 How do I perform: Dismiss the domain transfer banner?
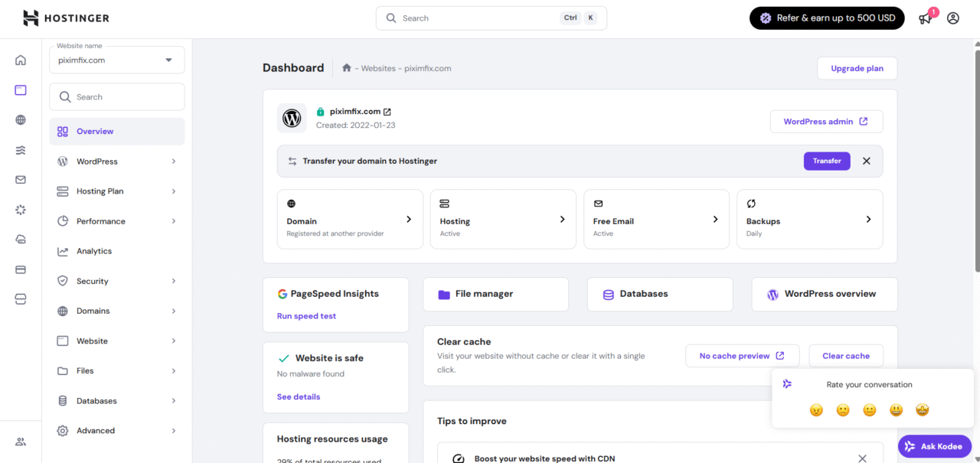coord(867,161)
